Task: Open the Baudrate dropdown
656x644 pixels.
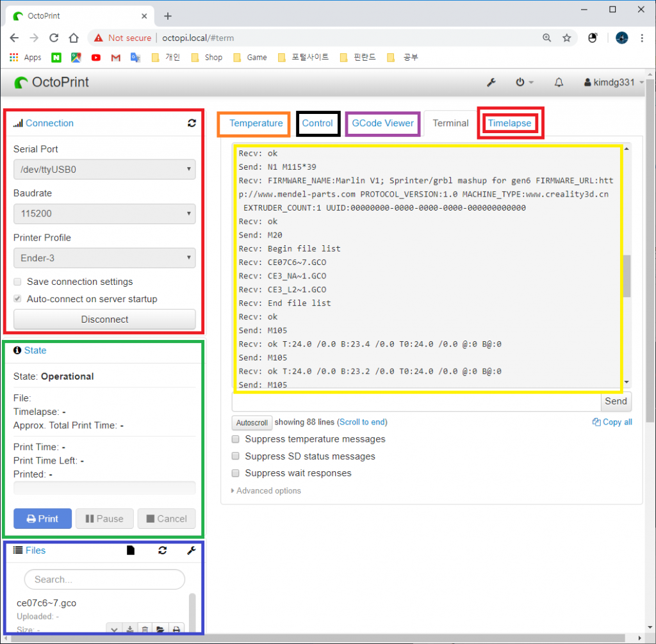Action: 104,214
